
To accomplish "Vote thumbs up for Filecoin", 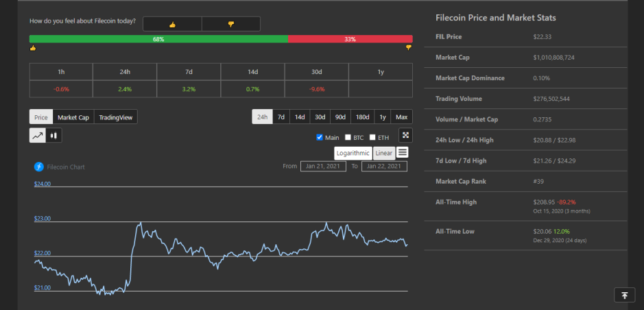I will click(173, 24).
